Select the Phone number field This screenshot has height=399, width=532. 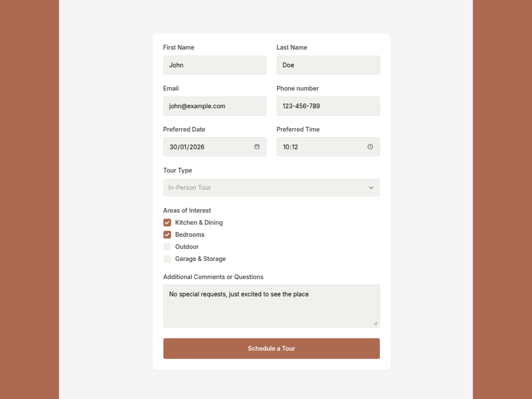328,106
